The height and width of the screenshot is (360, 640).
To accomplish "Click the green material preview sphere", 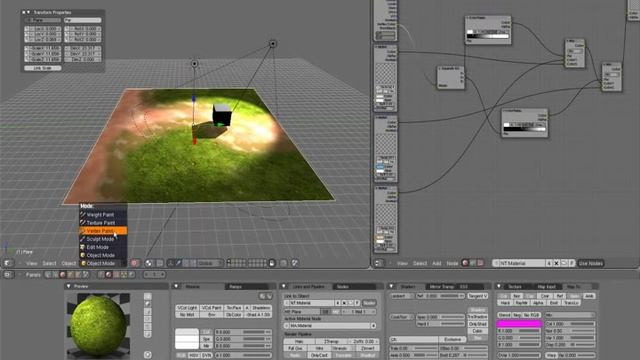I will [x=98, y=325].
